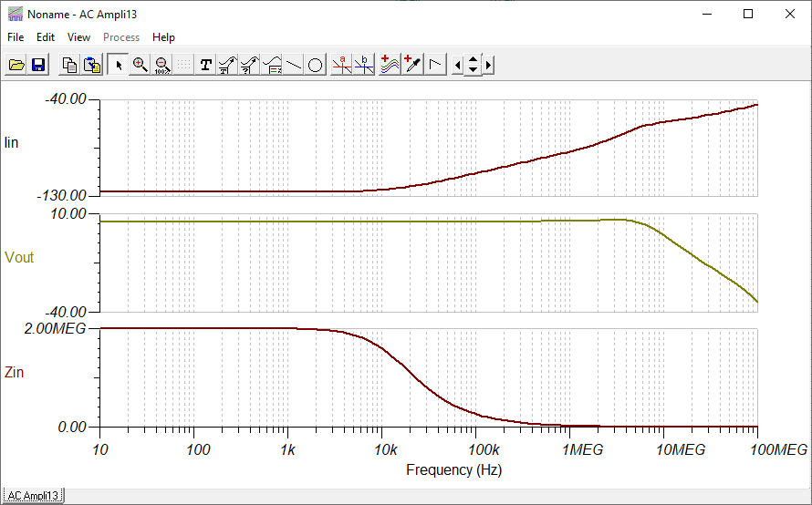Click the left arrow toolbar button
The width and height of the screenshot is (812, 505).
[457, 66]
